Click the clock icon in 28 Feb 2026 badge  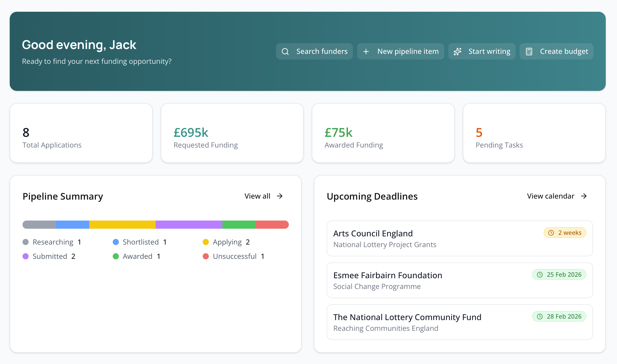[540, 317]
